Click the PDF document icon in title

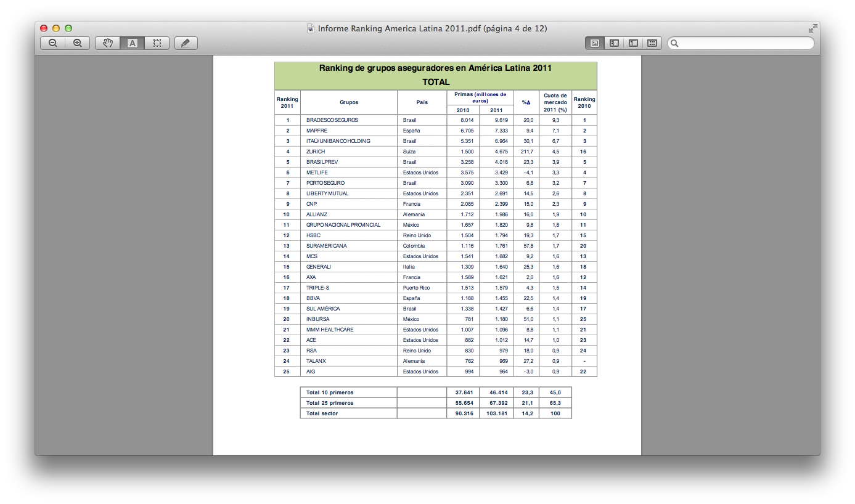pyautogui.click(x=311, y=28)
